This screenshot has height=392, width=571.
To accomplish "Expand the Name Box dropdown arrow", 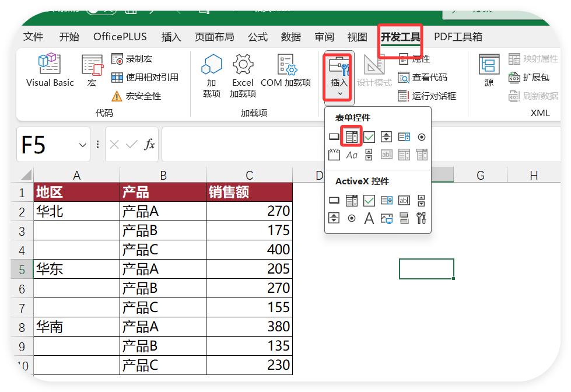I will click(83, 145).
